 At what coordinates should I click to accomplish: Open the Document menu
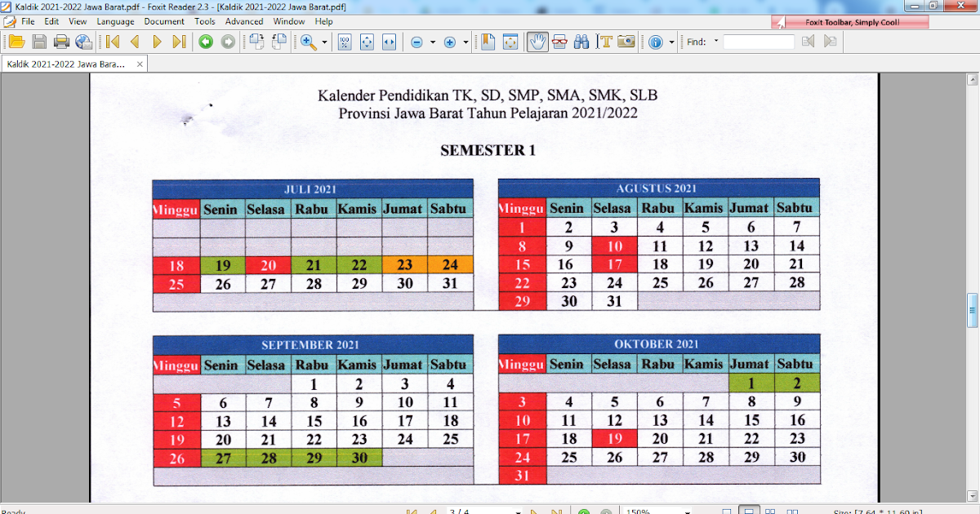click(163, 21)
